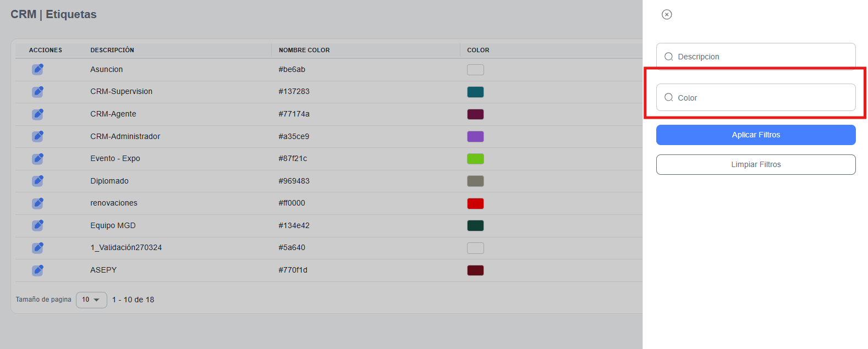
Task: Edit the Diplomado tag
Action: [37, 181]
